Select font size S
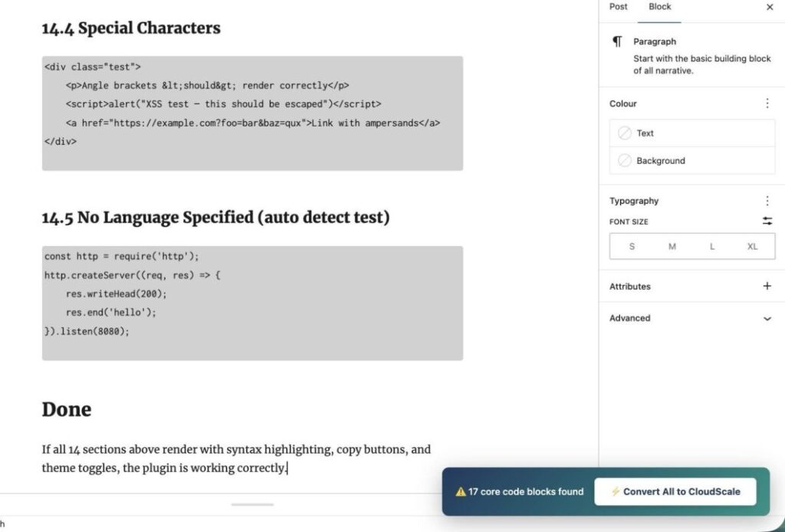 pos(632,247)
